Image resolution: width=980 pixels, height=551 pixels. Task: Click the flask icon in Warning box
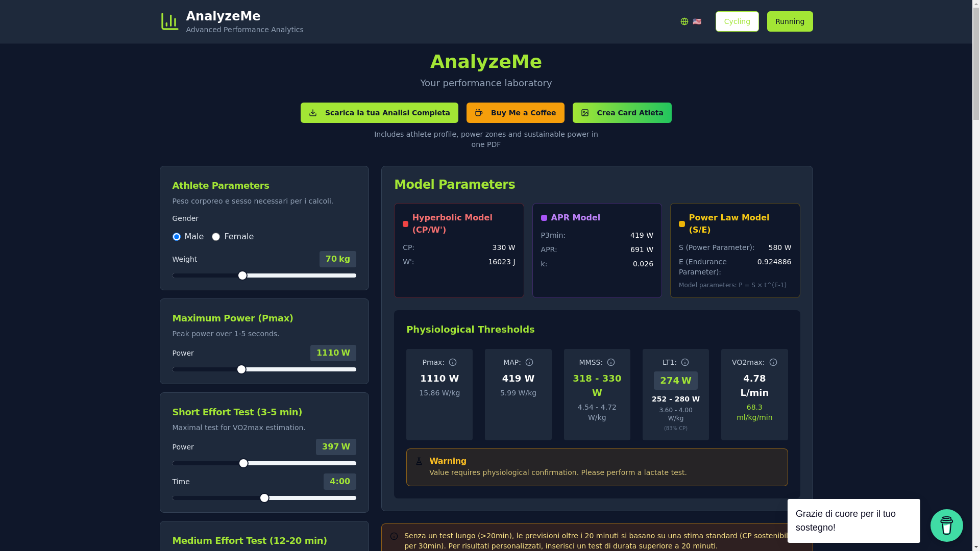click(419, 461)
